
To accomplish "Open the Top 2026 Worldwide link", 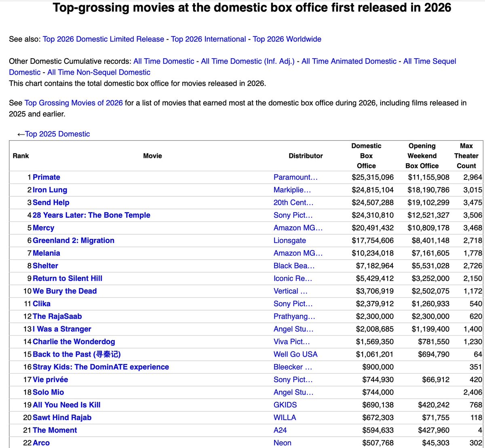I will pyautogui.click(x=287, y=39).
